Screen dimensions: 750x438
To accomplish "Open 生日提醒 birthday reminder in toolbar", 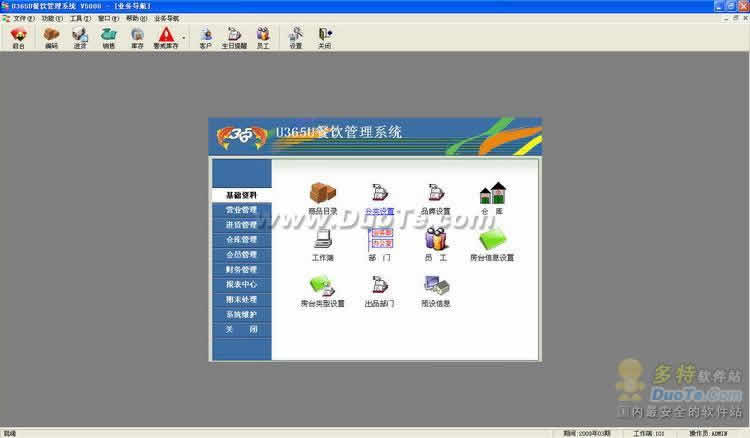I will click(234, 37).
